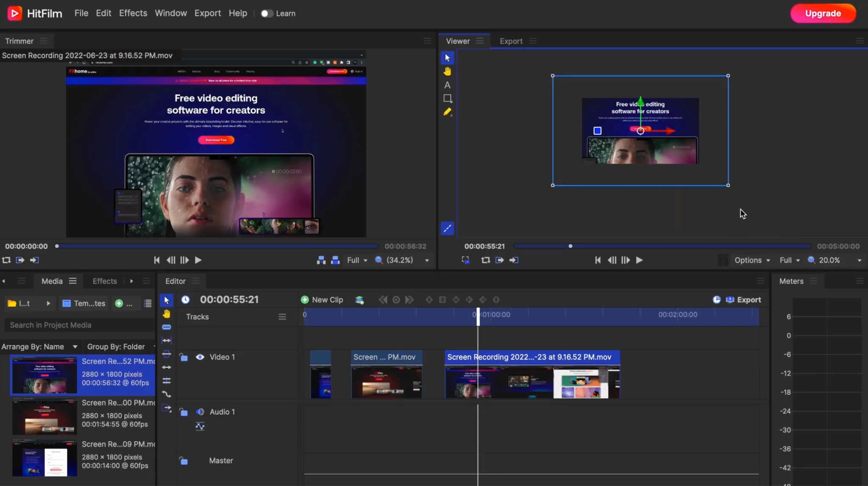Click the trimmer playback progress bar
This screenshot has width=868, height=486.
tap(217, 246)
